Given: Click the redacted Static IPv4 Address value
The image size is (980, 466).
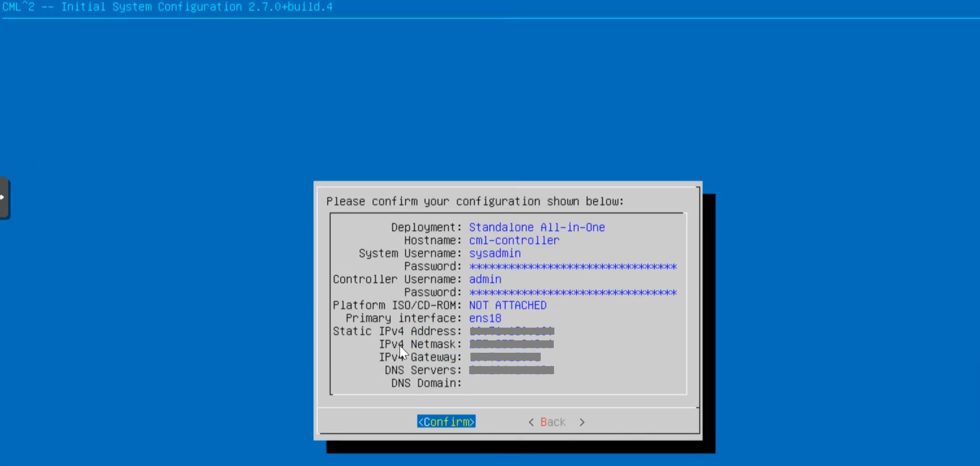Looking at the screenshot, I should (512, 331).
